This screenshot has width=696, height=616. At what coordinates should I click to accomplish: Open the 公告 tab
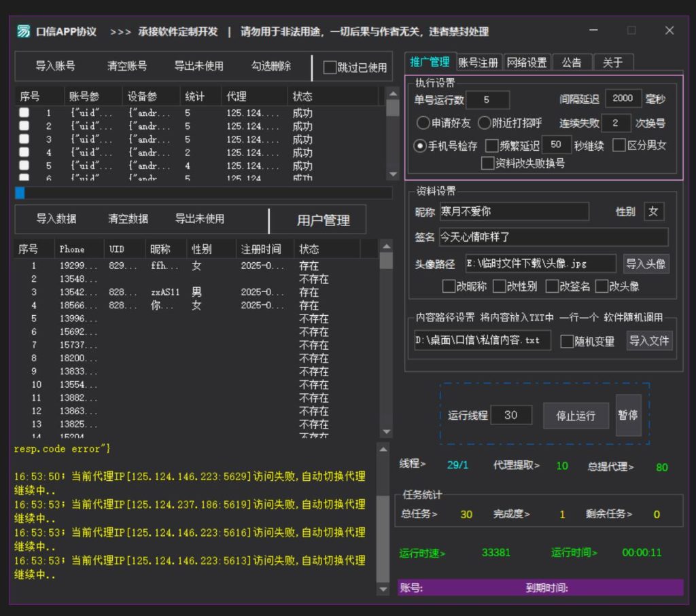572,62
